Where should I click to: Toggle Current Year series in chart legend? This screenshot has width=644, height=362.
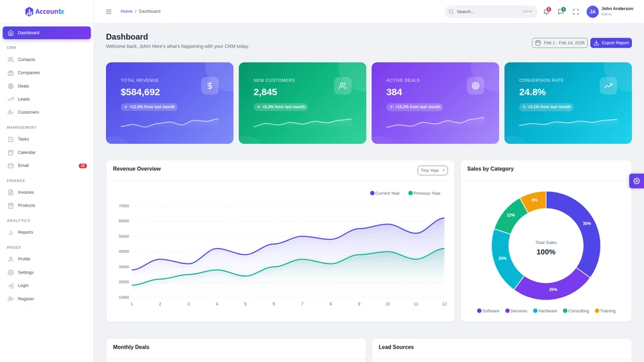coord(385,193)
